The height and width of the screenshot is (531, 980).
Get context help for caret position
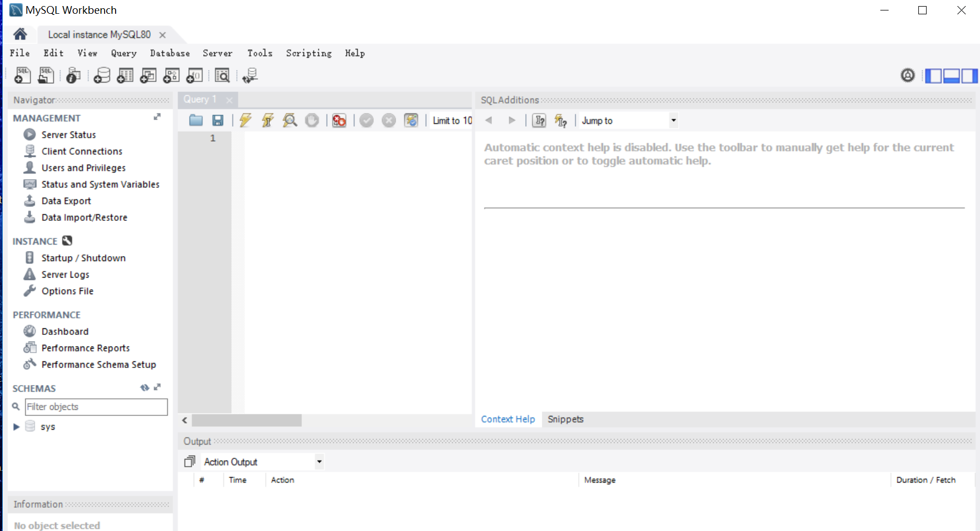[x=540, y=120]
